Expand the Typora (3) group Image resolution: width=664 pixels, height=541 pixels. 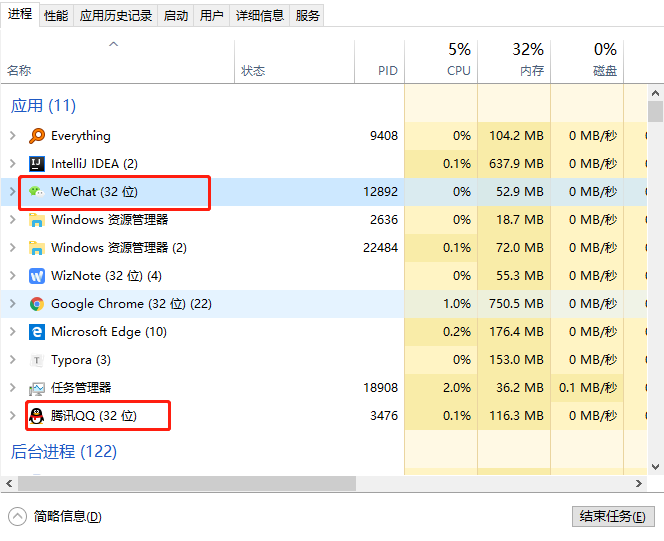pyautogui.click(x=13, y=359)
